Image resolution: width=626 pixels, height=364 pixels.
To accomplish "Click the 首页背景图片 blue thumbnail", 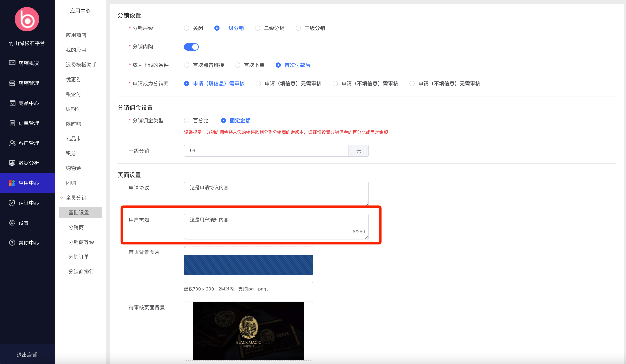I will click(248, 265).
